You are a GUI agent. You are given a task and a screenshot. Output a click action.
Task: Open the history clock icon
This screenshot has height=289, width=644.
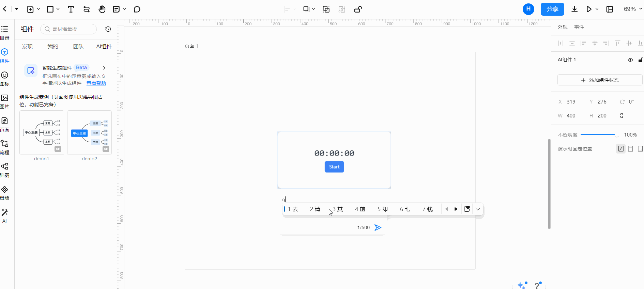coord(108,29)
